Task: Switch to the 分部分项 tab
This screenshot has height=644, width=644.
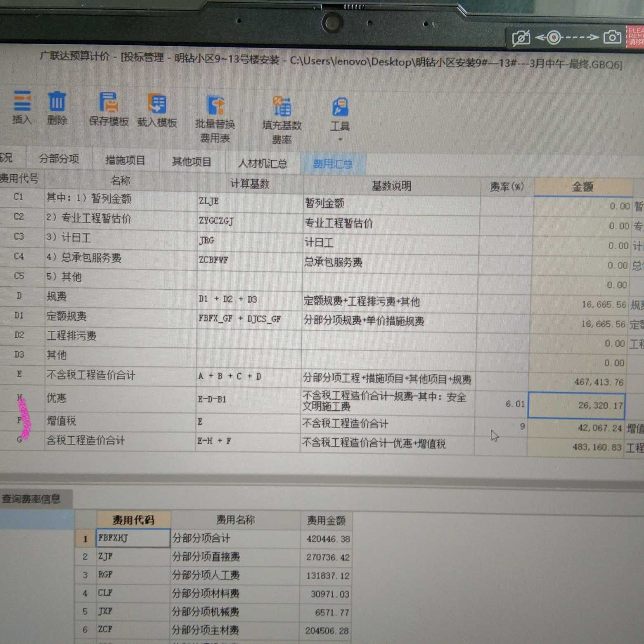Action: pos(59,159)
